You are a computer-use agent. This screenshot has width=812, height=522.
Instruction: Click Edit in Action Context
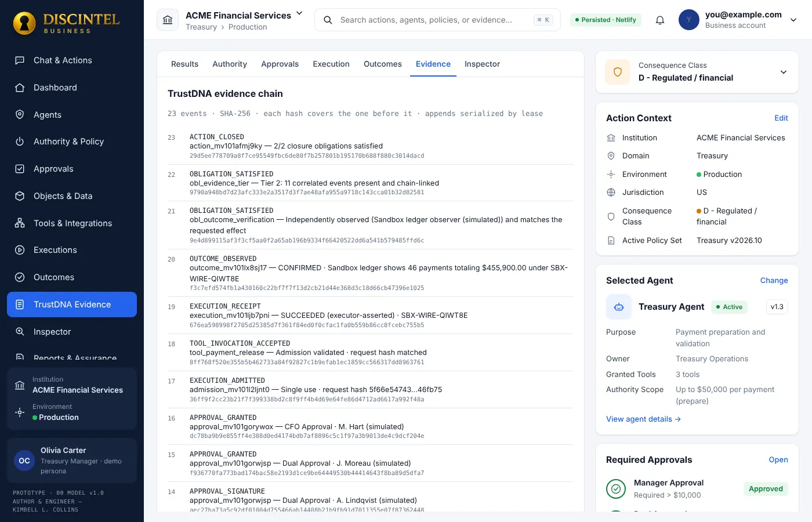[781, 118]
